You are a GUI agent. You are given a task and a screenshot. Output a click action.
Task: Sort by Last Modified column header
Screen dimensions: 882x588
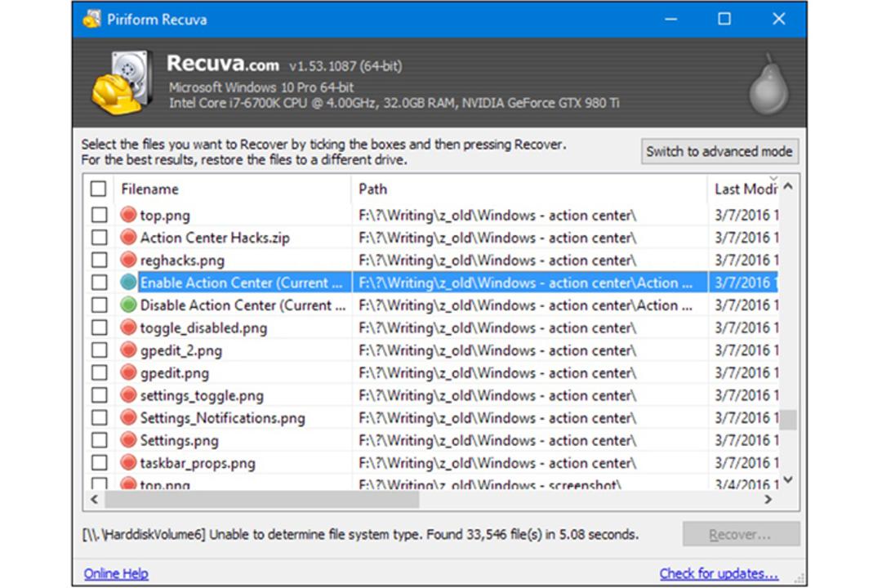tap(744, 189)
